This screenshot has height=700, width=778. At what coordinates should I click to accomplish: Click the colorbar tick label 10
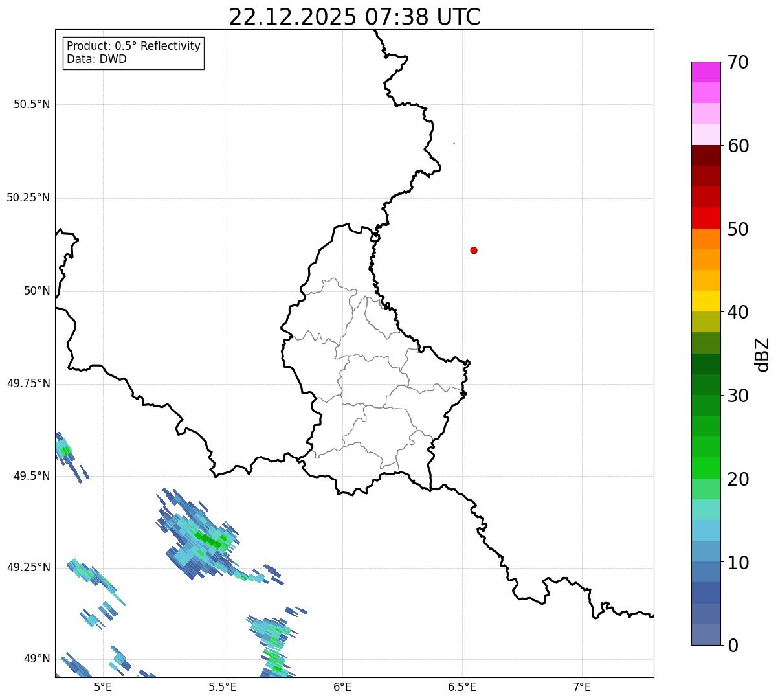pyautogui.click(x=738, y=563)
